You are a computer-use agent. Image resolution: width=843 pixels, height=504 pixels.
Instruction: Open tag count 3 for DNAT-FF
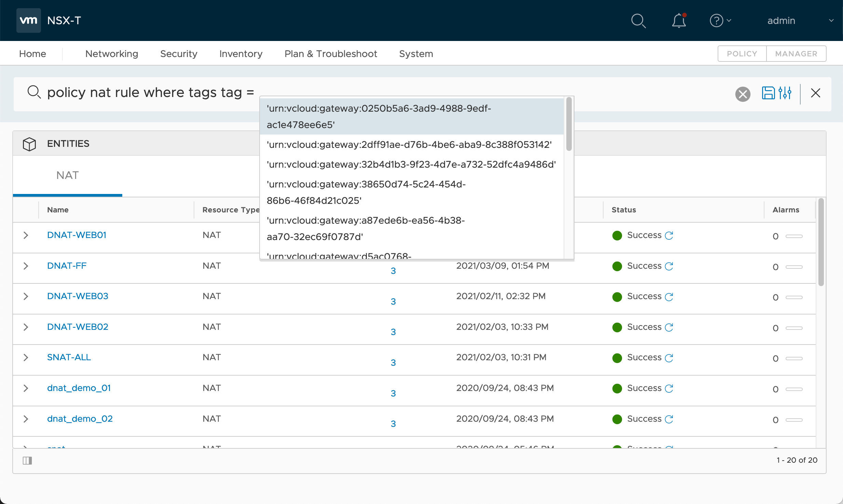393,271
